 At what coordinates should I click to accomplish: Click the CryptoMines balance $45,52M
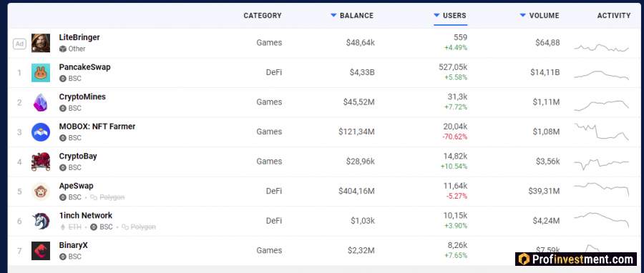pyautogui.click(x=359, y=102)
